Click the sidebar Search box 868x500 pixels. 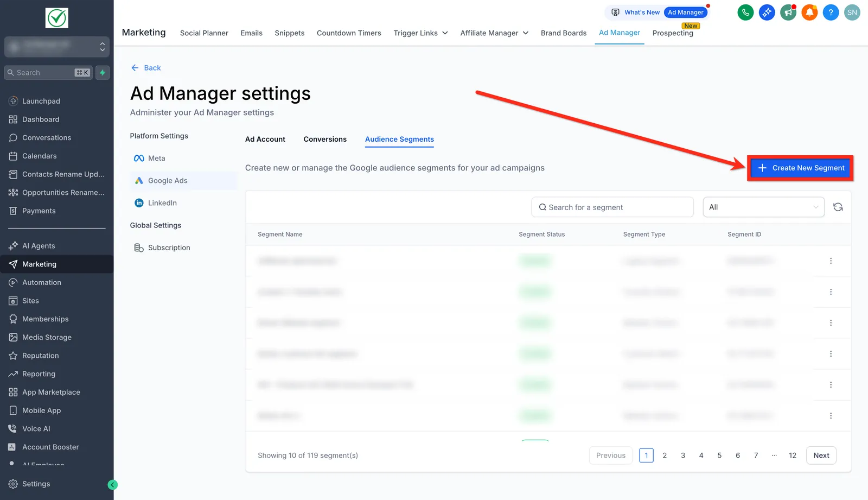48,73
